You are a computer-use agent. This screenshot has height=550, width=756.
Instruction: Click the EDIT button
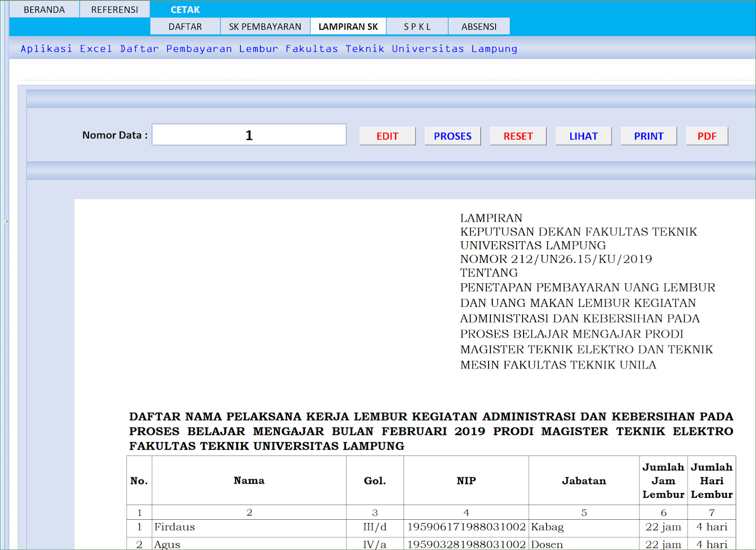[387, 136]
